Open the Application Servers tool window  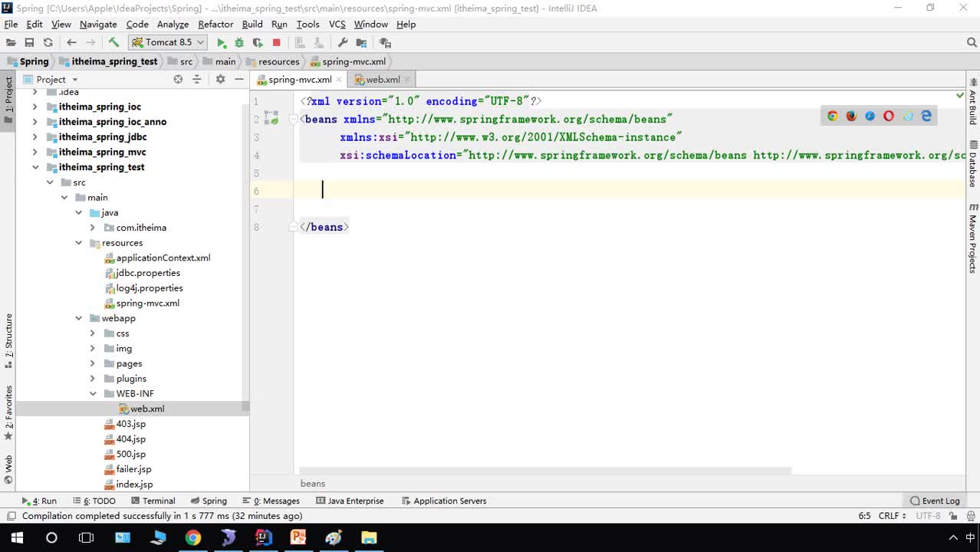(x=443, y=501)
